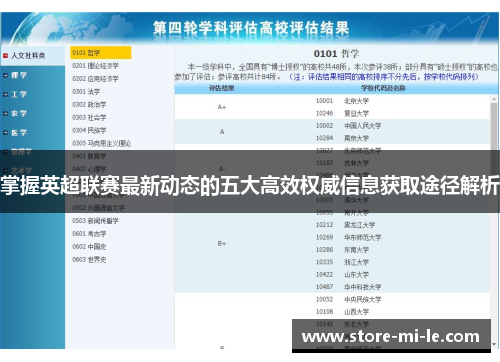Screen dimensions: 500x362
Task: Open subject 0304 民族学
Action: [89, 130]
